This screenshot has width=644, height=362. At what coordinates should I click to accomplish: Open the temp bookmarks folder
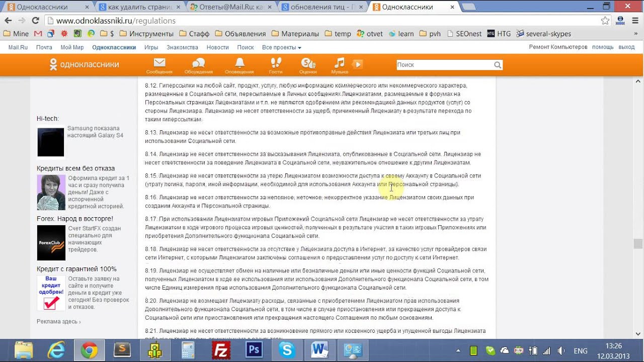[338, 34]
